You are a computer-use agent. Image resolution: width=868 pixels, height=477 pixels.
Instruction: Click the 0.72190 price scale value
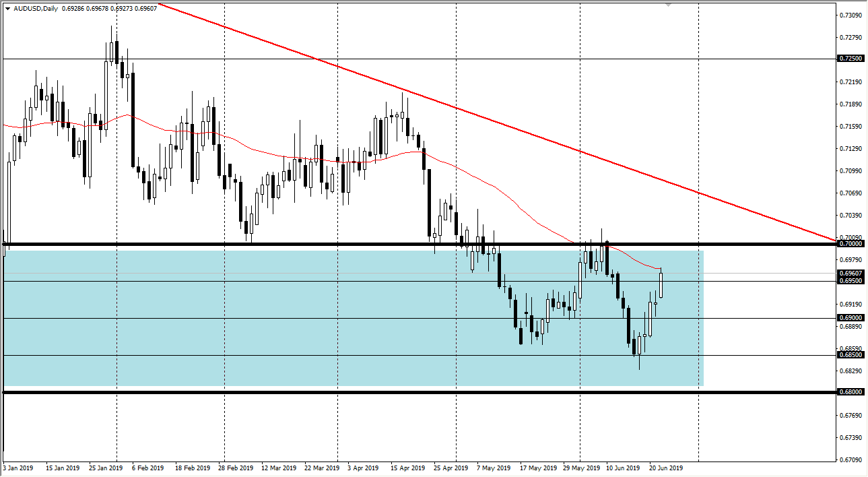(x=851, y=82)
